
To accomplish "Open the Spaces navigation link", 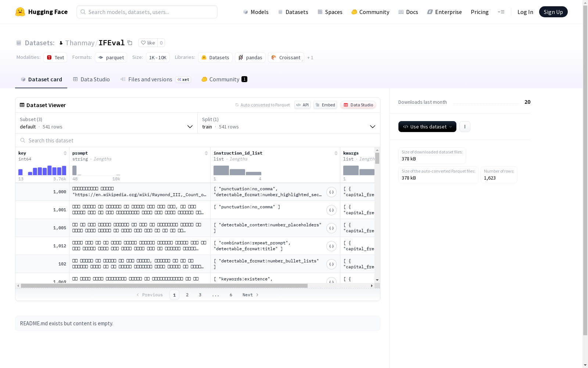I will point(330,12).
